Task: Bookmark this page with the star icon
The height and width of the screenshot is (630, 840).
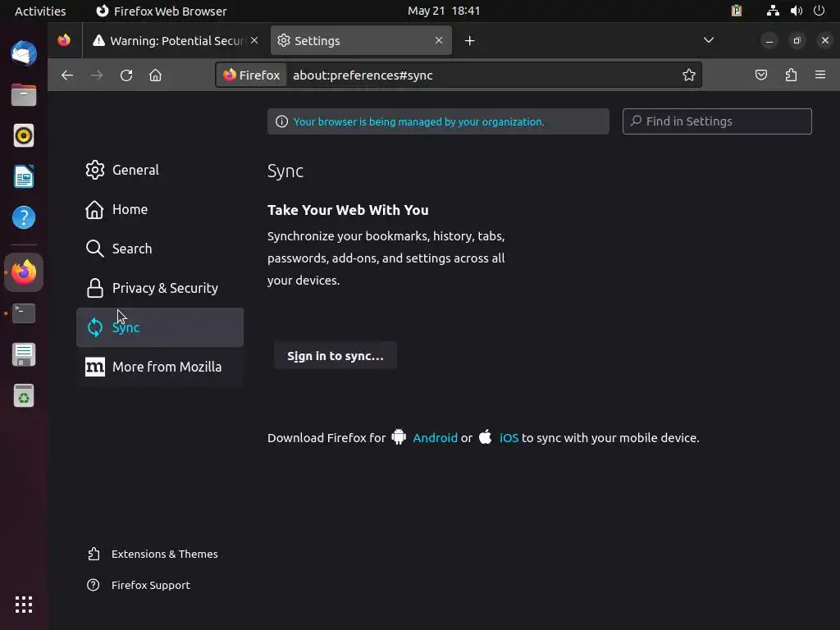Action: [x=689, y=75]
